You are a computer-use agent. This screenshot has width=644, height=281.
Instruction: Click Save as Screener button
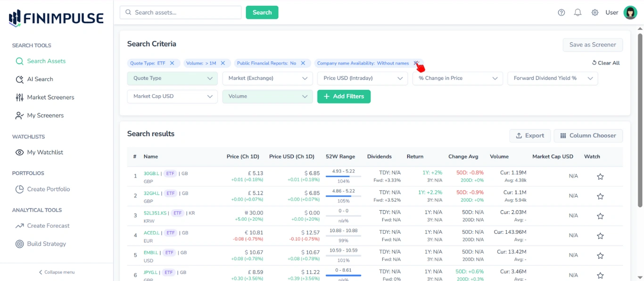pyautogui.click(x=592, y=45)
